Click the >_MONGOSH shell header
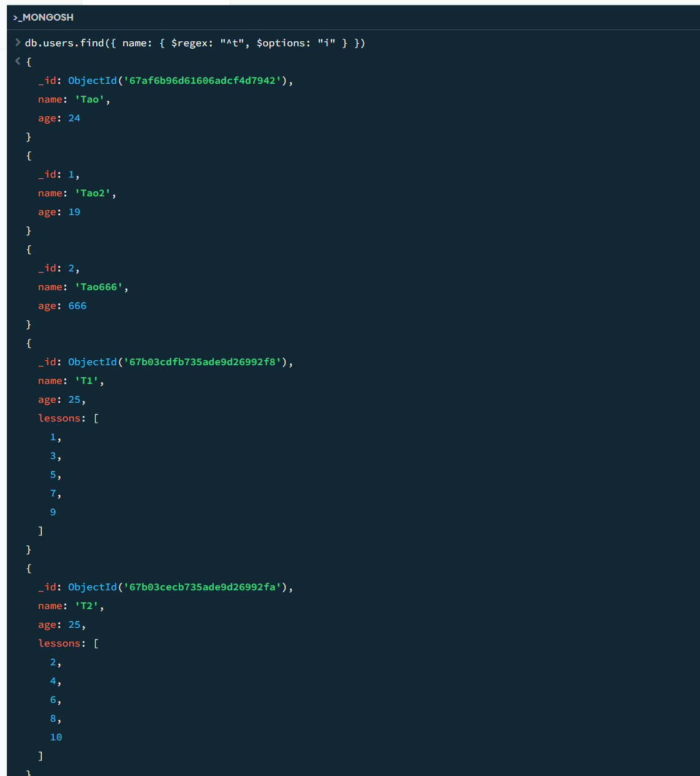 (x=43, y=18)
